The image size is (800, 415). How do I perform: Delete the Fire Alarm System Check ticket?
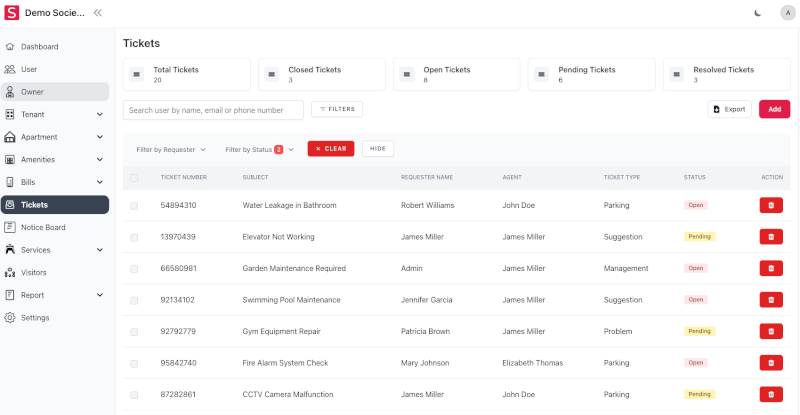point(771,363)
